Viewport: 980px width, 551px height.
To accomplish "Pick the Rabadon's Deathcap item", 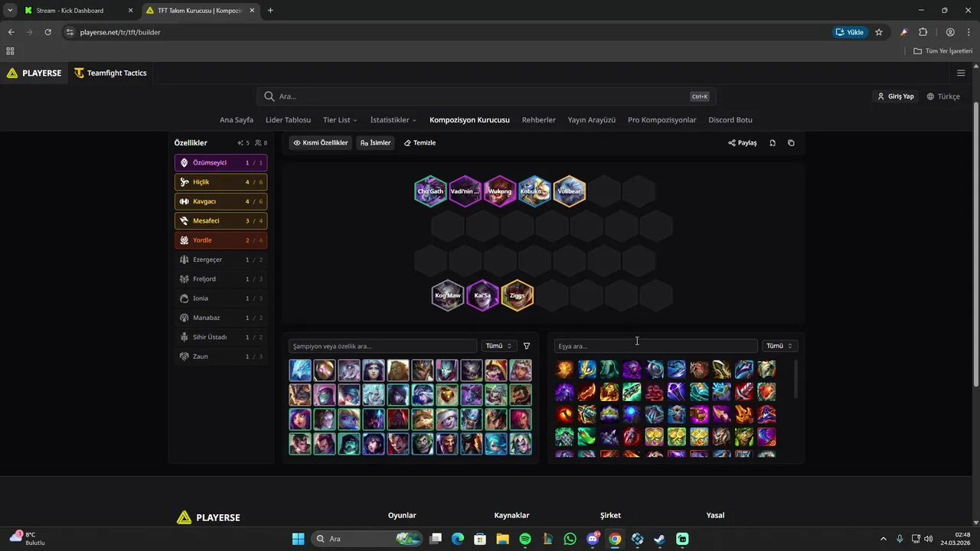I will coord(766,414).
